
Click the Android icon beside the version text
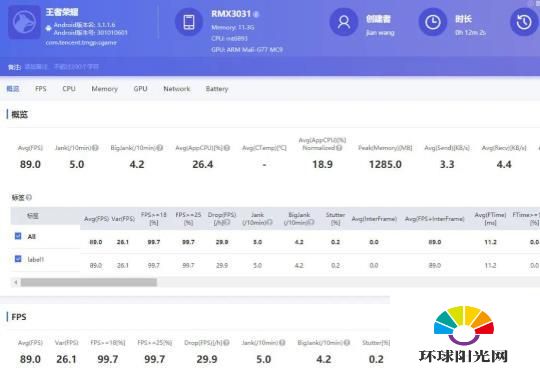(48, 28)
